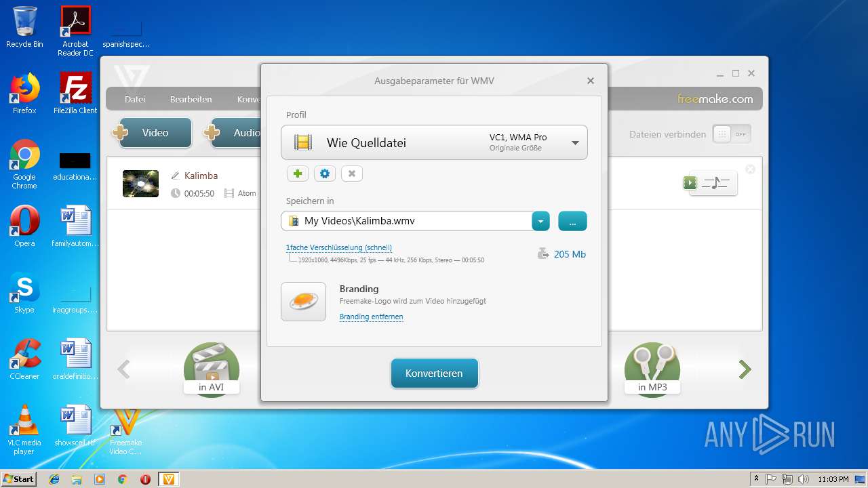The image size is (868, 488).
Task: Open FileZilla Client desktop shortcut
Action: 75,94
